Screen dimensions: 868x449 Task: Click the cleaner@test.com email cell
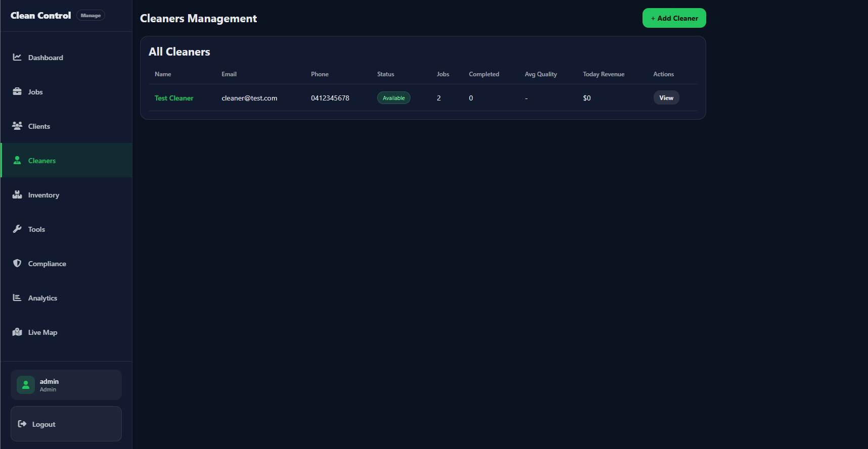(249, 98)
